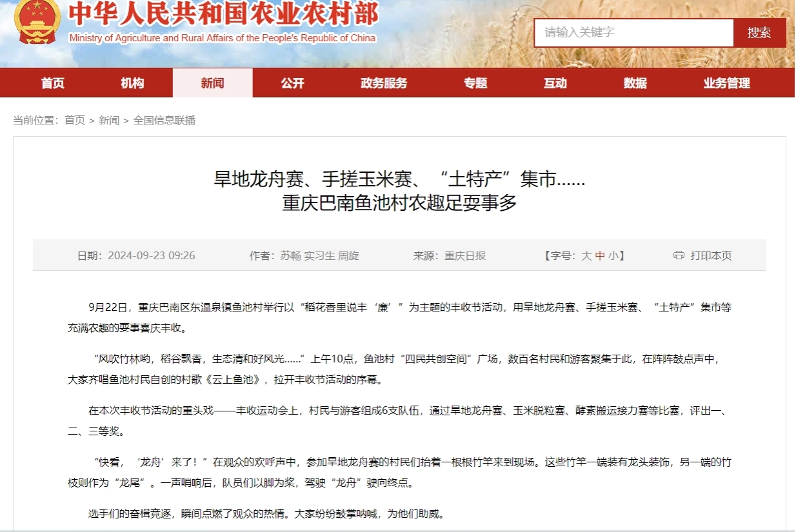
Task: Set font size to medium 中
Action: click(x=600, y=255)
